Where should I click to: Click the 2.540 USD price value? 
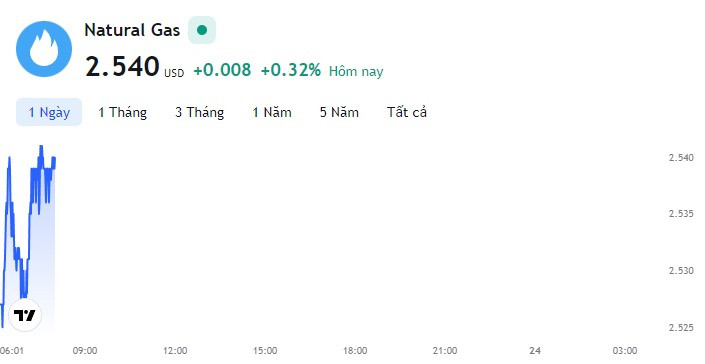pyautogui.click(x=134, y=67)
